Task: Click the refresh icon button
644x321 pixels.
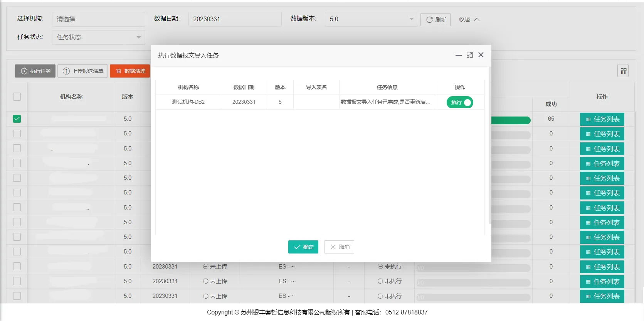Action: (435, 20)
